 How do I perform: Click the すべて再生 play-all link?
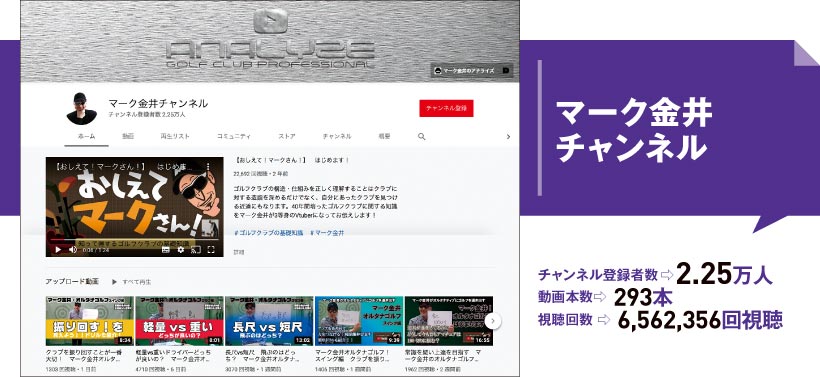tap(131, 281)
